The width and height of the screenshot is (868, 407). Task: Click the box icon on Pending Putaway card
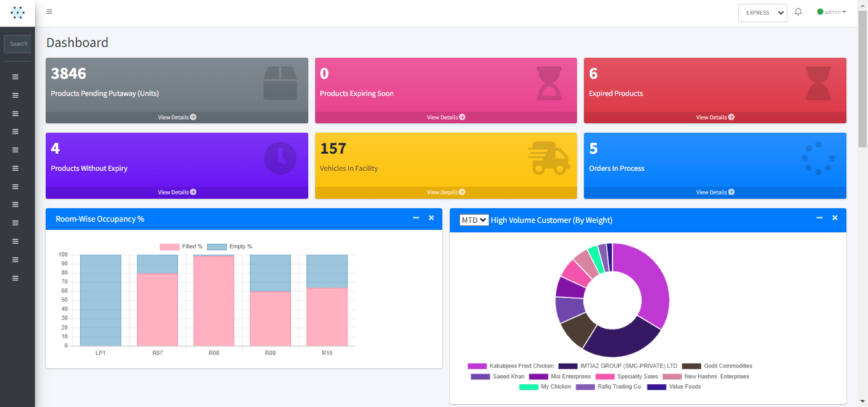280,84
